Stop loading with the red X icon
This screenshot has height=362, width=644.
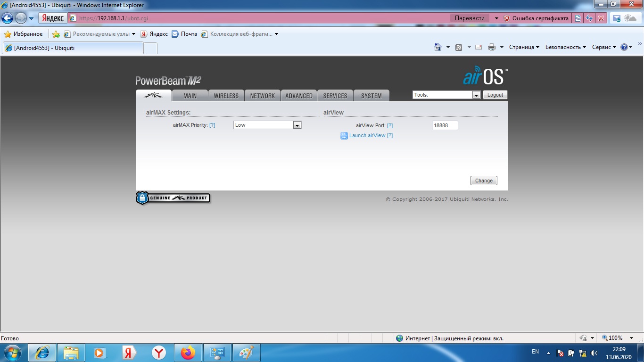pos(601,18)
